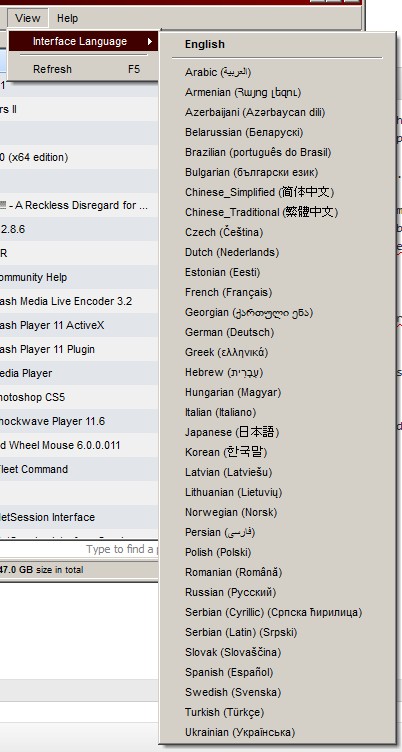Screen dimensions: 402x752
Task: Pick Serbian (Cyrillic) option
Action: point(277,612)
